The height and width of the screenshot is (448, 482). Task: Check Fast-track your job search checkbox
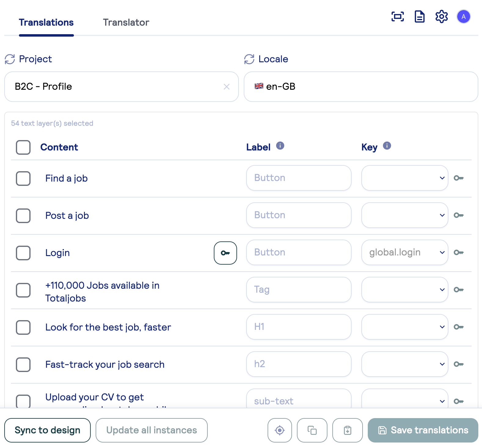[23, 365]
